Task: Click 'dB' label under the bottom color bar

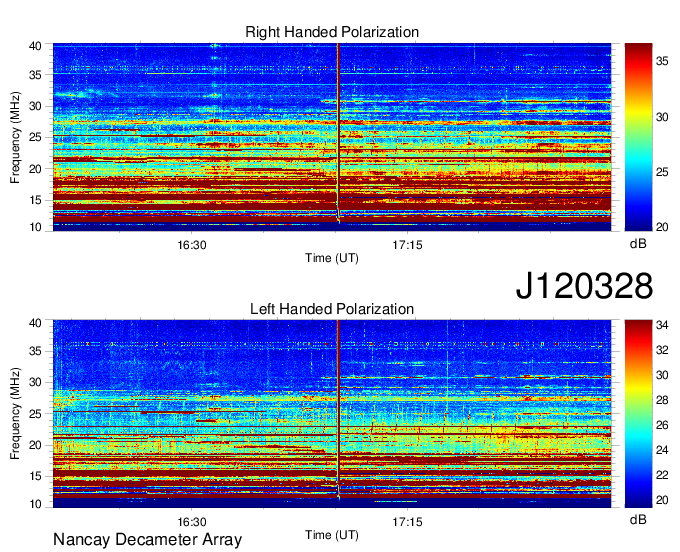Action: [638, 519]
